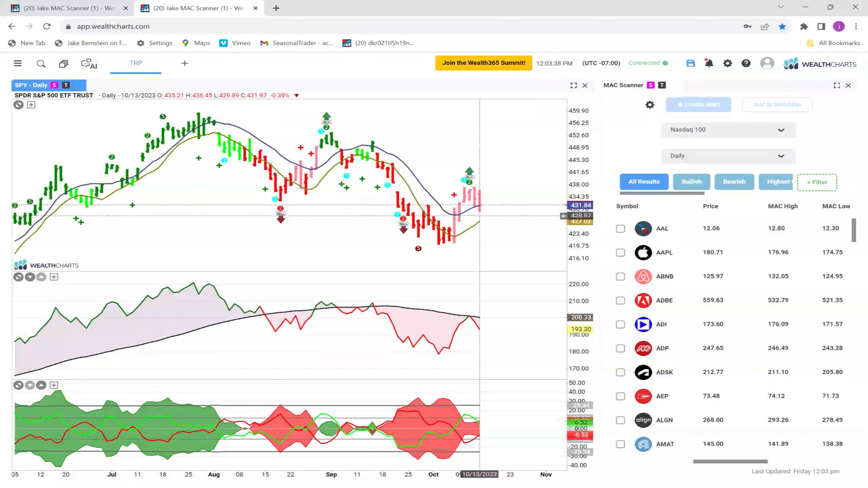Tick the AAL checkbox
868x488 pixels.
point(620,229)
